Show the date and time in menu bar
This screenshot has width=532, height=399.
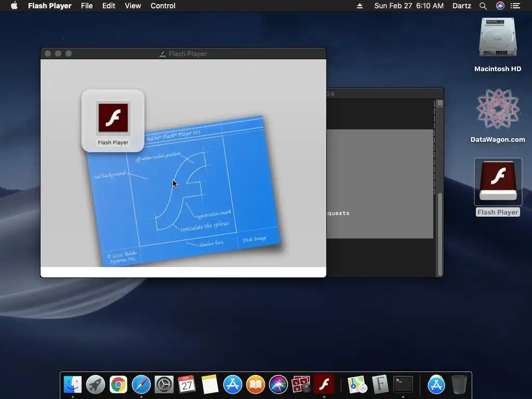(409, 6)
